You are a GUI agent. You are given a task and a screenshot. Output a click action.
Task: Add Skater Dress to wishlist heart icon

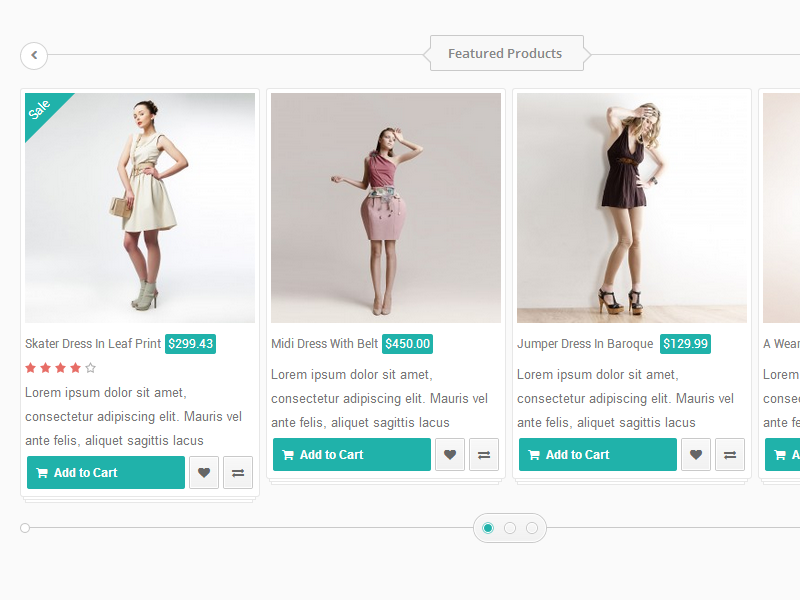[x=204, y=472]
